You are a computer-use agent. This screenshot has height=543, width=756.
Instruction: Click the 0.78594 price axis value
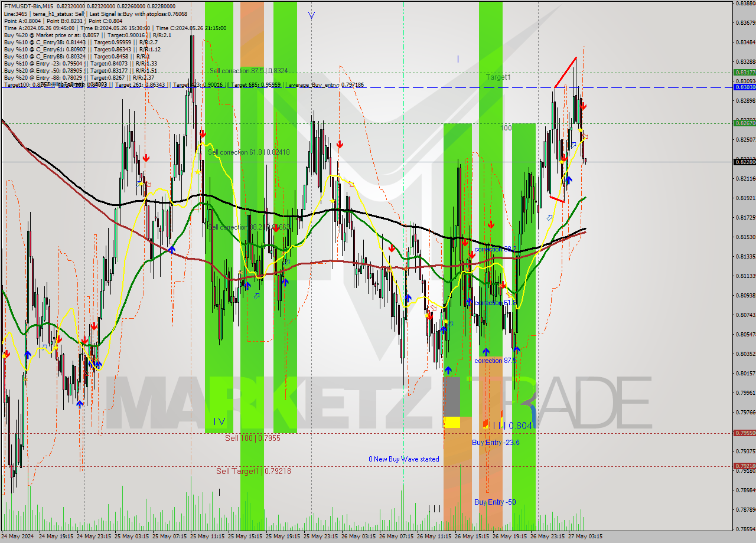click(x=745, y=529)
